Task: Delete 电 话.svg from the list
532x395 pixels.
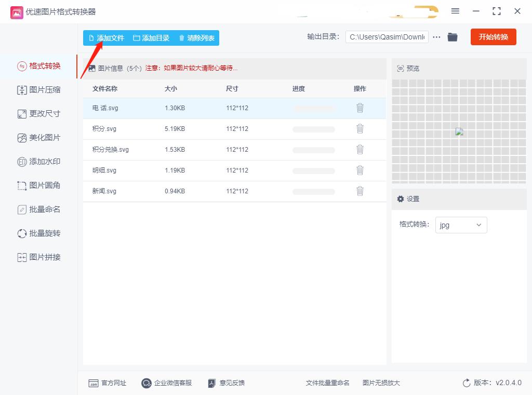Action: coord(360,108)
